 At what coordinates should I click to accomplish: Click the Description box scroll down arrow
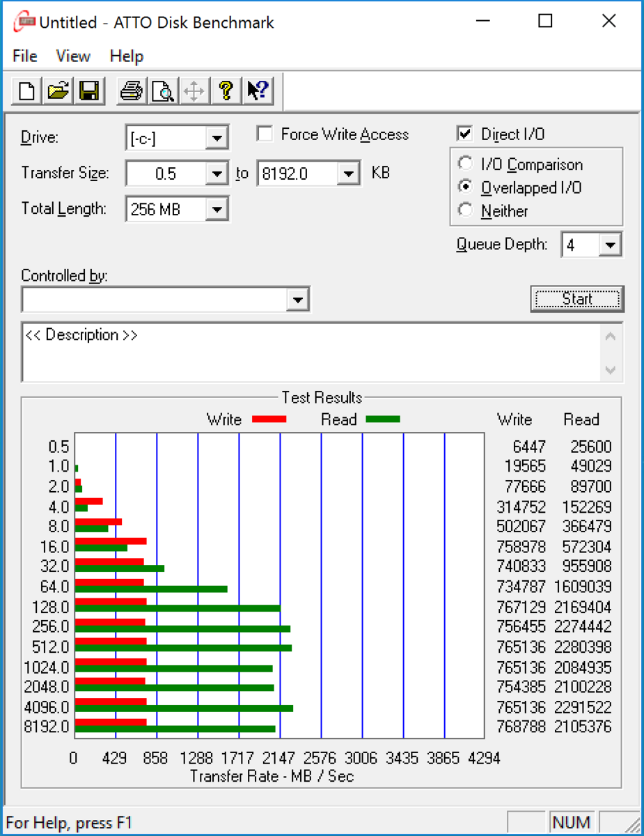coord(611,370)
